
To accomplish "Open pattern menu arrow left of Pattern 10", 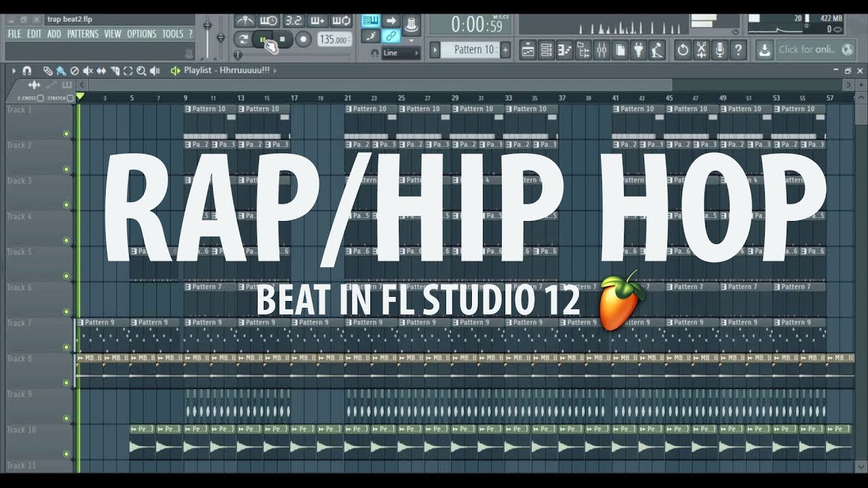I will point(435,49).
